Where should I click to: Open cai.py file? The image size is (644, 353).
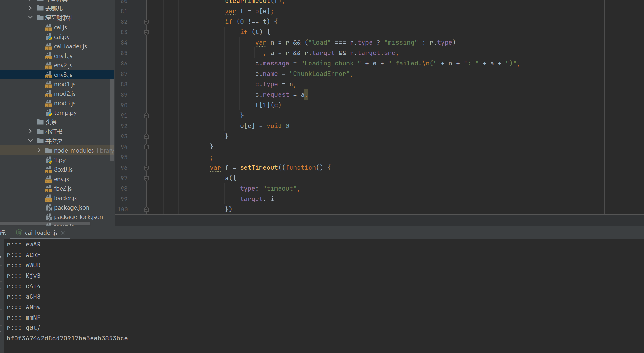(62, 37)
